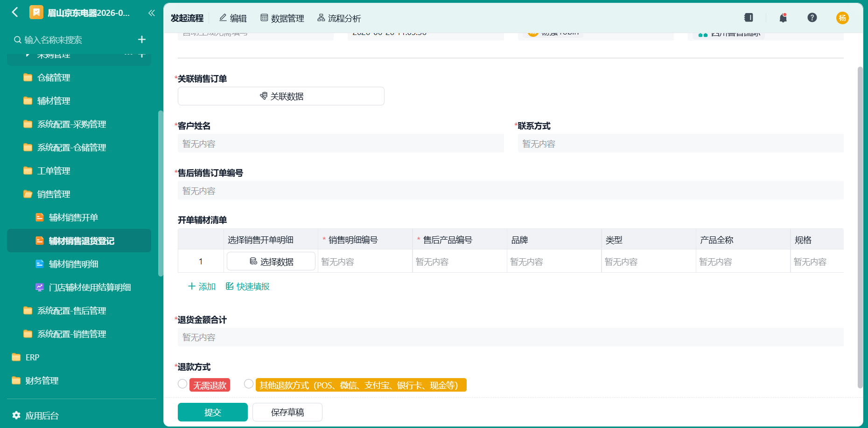This screenshot has width=868, height=428.
Task: Submit the form with 提交
Action: coord(213,412)
